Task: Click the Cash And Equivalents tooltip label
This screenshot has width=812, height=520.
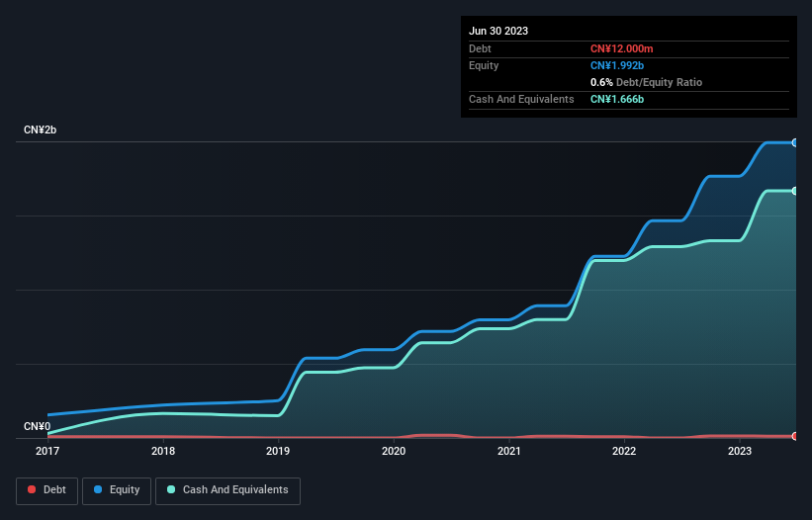Action: click(x=521, y=99)
